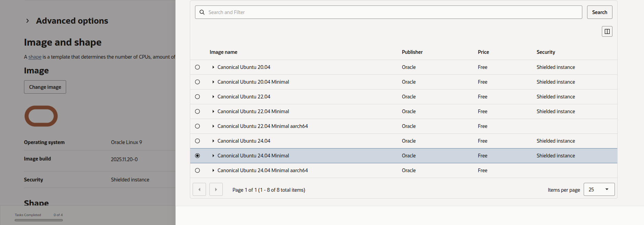Click Shielded instance in Ubuntu 24.04 Minimal row

pos(556,156)
